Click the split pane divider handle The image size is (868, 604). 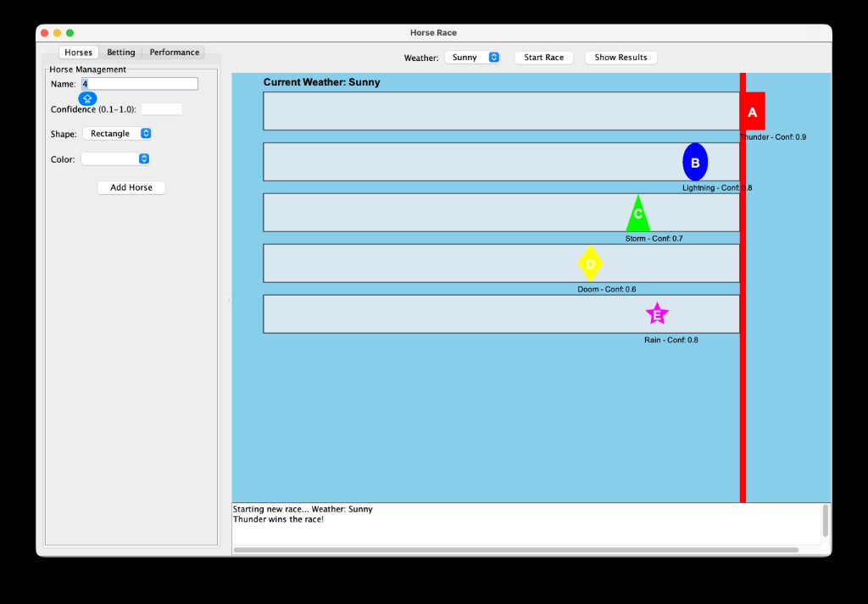point(228,299)
